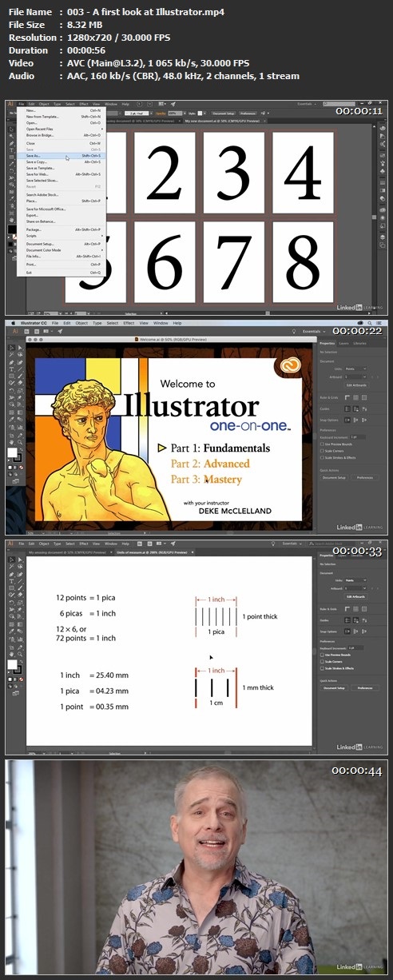393x980 pixels.
Task: Enable Use Preview Bounds in 00:00:22 frame
Action: pyautogui.click(x=322, y=444)
